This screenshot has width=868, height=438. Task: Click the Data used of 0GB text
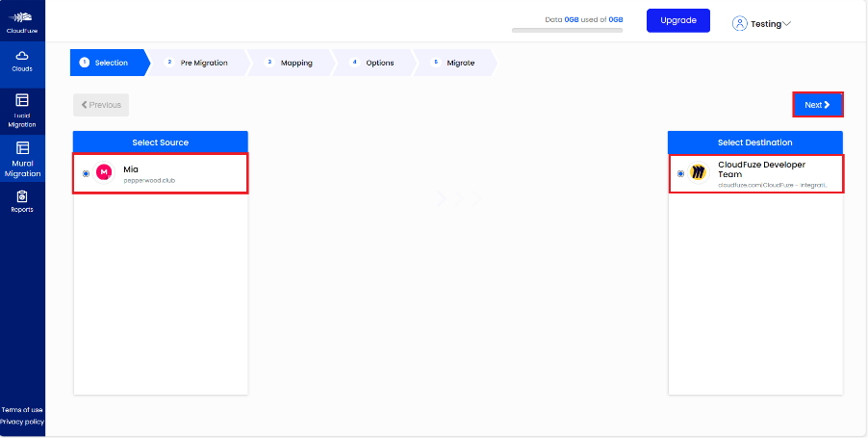[584, 19]
